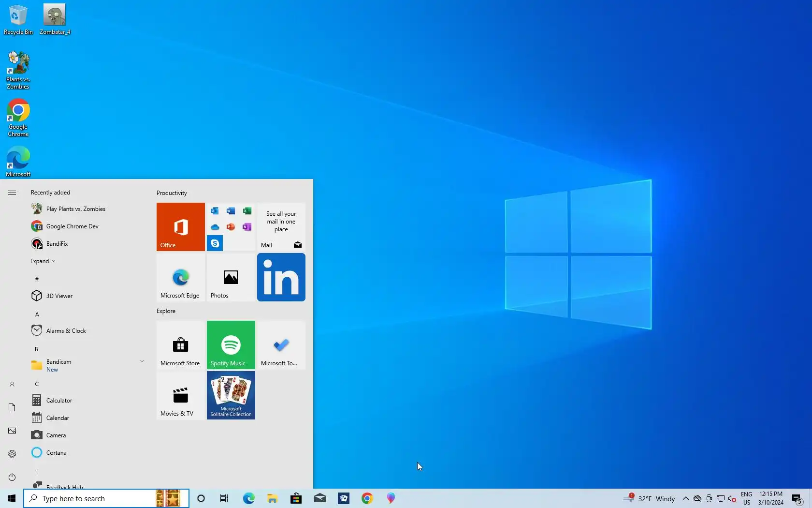
Task: Launch Google Chrome from the taskbar
Action: point(367,498)
